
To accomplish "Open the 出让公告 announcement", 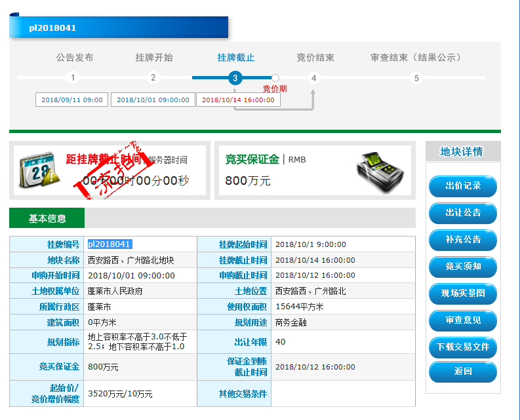I will coord(462,213).
